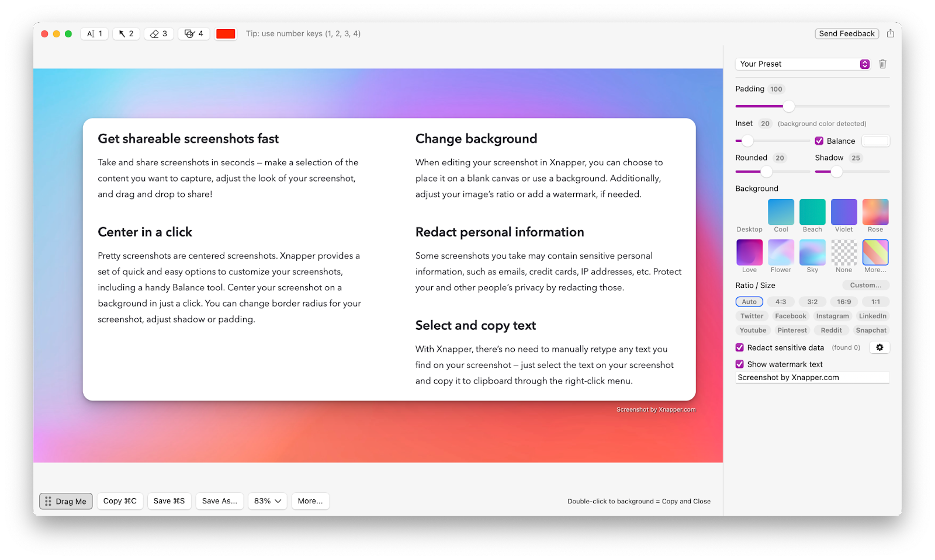Viewport: 935px width, 560px height.
Task: Open the 83% zoom dropdown
Action: click(267, 500)
